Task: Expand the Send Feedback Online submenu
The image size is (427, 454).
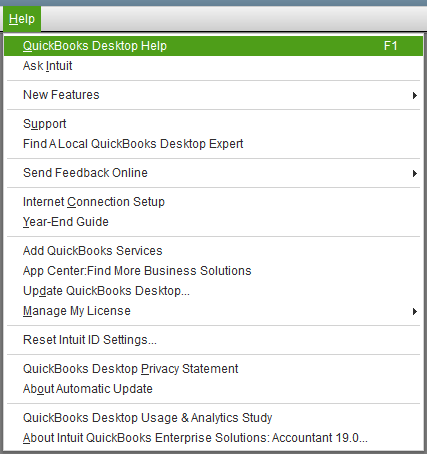Action: tap(213, 173)
